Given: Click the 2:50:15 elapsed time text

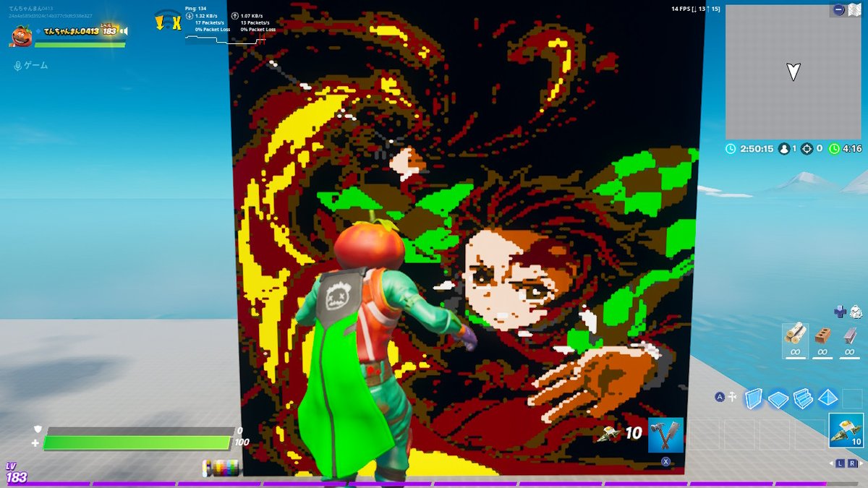Looking at the screenshot, I should [x=757, y=149].
